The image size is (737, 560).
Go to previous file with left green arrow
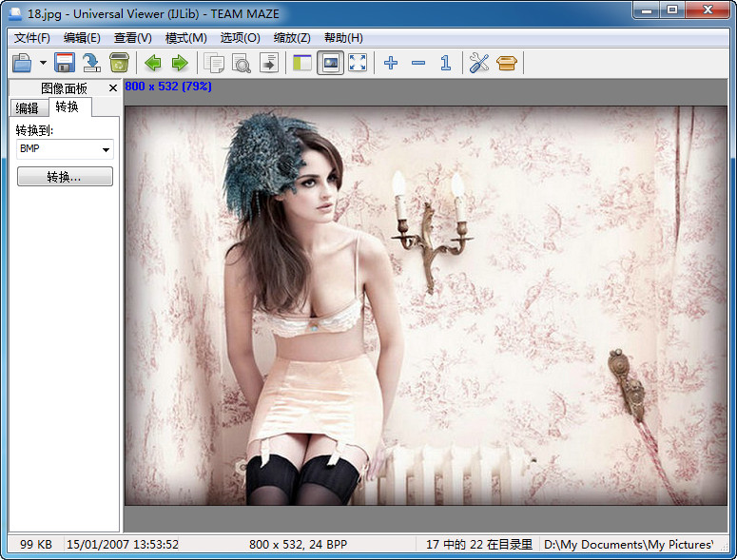coord(153,63)
